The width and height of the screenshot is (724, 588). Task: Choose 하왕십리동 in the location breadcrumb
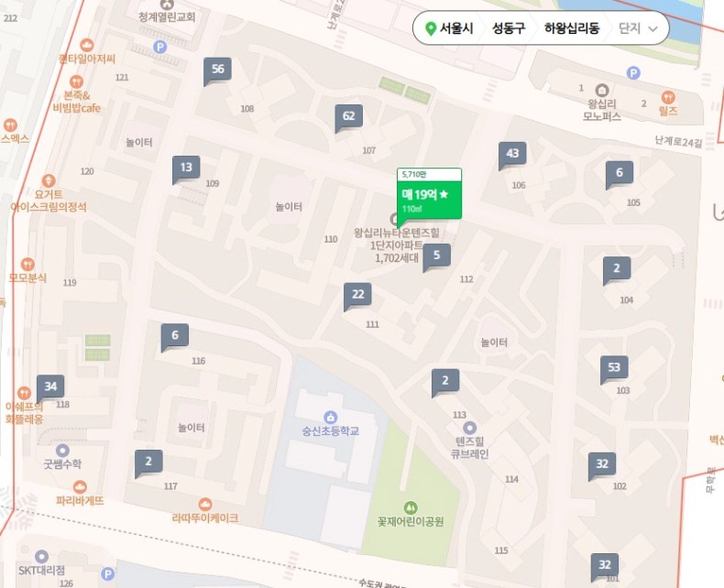tap(572, 28)
